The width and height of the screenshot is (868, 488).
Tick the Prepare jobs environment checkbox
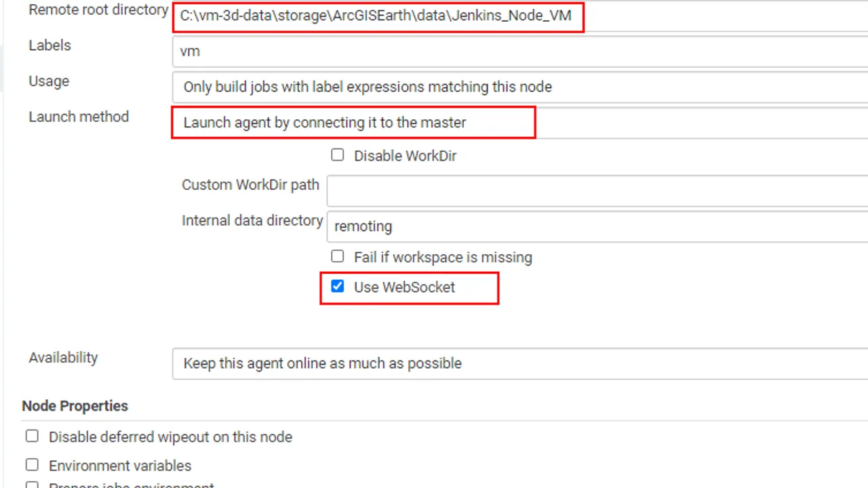click(x=32, y=485)
